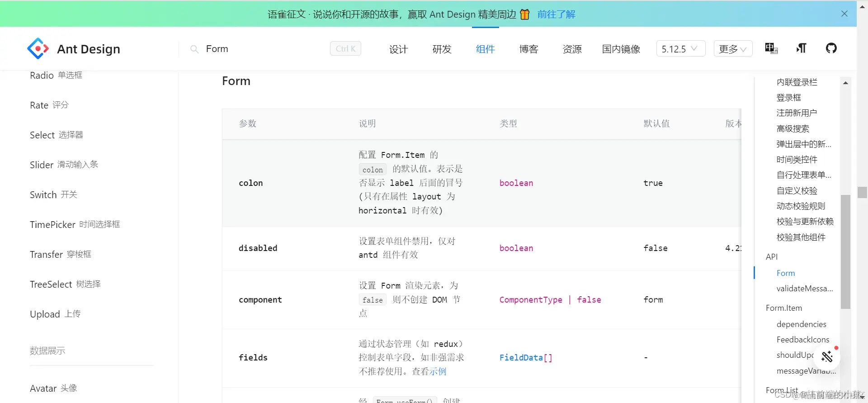
Task: Open the 5.12.5 version dropdown
Action: click(680, 49)
